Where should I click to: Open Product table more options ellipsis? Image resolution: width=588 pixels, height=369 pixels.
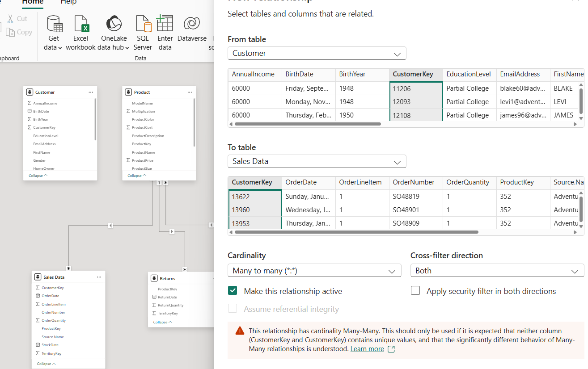[x=190, y=92]
